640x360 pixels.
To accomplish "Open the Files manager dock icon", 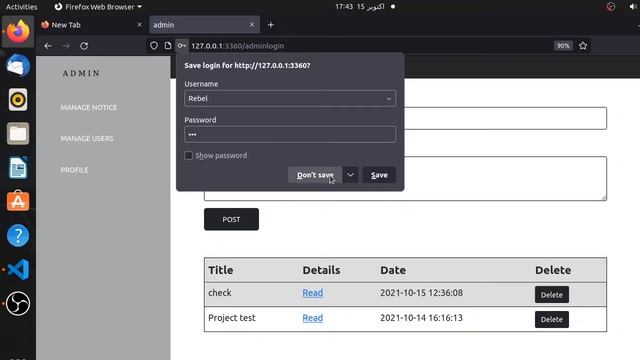I will [18, 133].
